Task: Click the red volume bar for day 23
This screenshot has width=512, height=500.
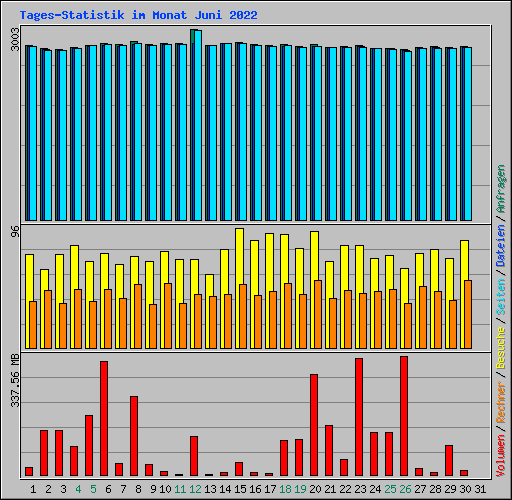Action: (x=359, y=417)
